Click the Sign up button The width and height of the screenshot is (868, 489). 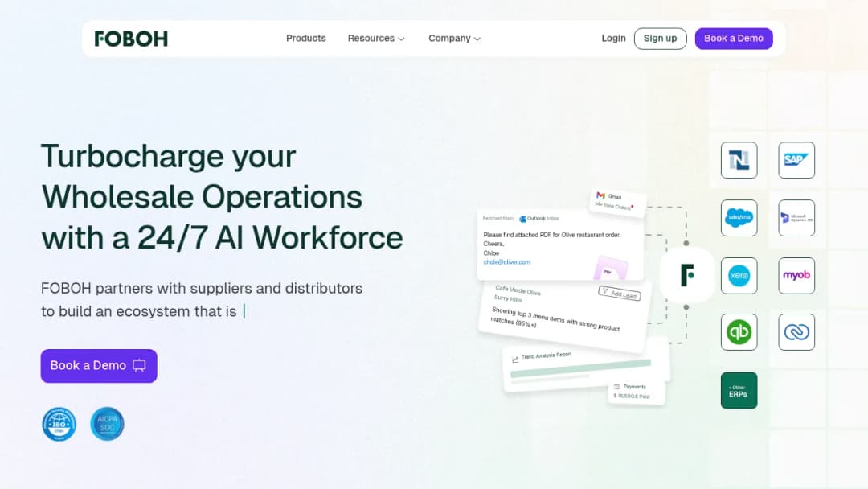(x=661, y=39)
